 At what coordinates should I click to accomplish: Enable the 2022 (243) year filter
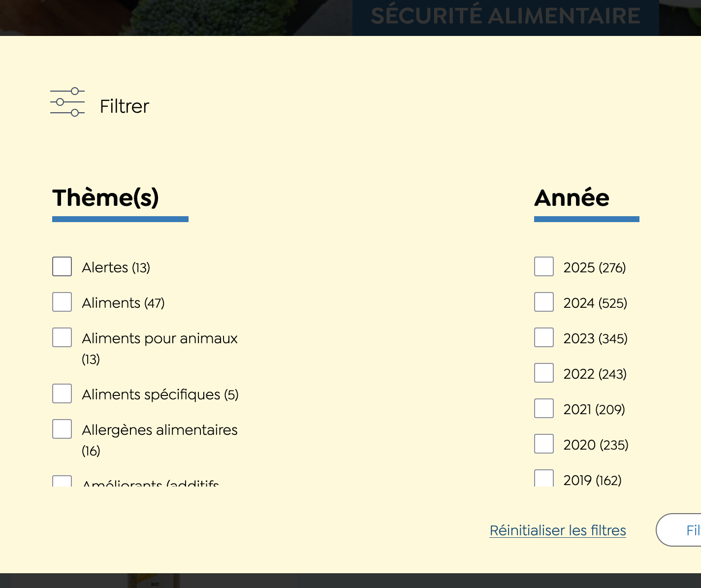(x=544, y=373)
